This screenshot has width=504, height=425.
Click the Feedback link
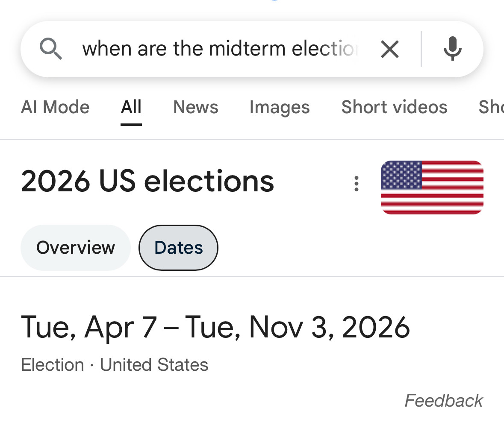(x=444, y=401)
